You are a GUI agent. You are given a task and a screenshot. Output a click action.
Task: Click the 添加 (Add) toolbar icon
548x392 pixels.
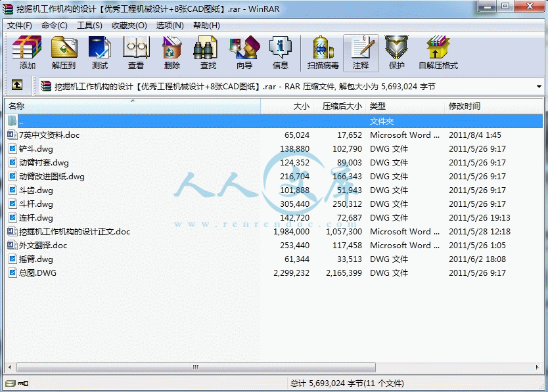[27, 47]
